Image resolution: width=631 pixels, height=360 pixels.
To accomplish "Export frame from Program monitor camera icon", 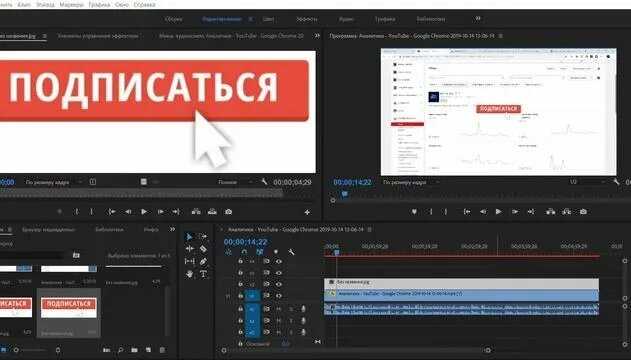I will [583, 212].
